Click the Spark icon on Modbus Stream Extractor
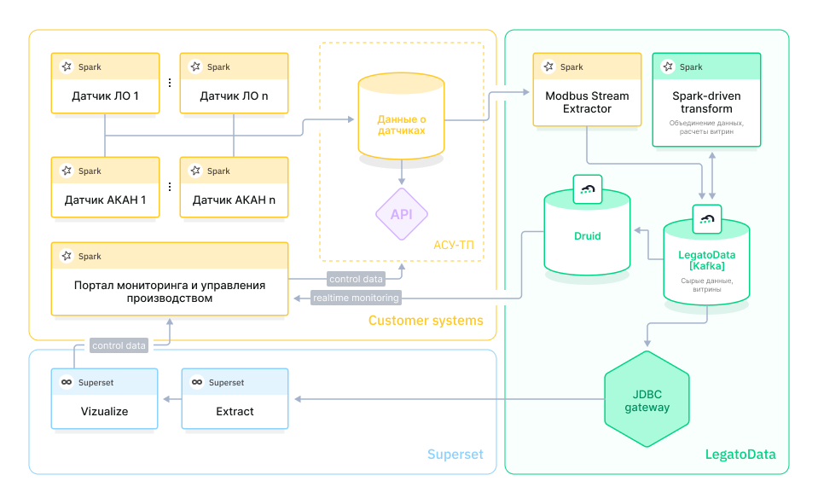 pyautogui.click(x=548, y=66)
